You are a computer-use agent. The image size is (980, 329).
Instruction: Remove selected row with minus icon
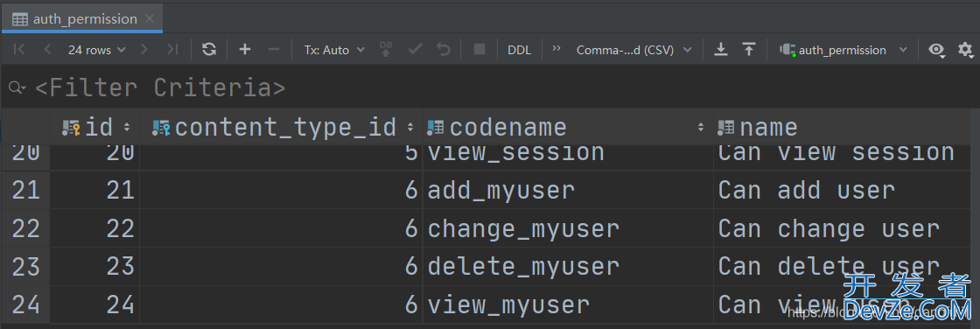tap(274, 49)
